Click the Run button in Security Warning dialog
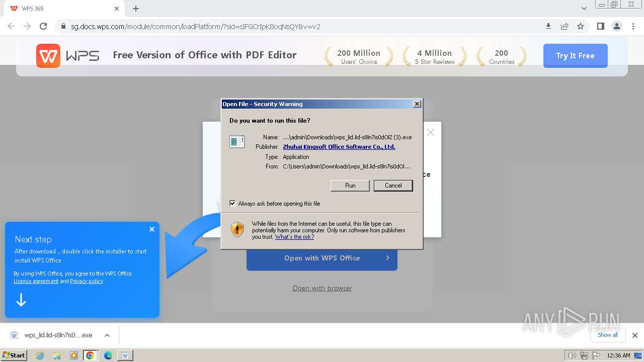Viewport: 644px width, 362px height. pyautogui.click(x=350, y=186)
